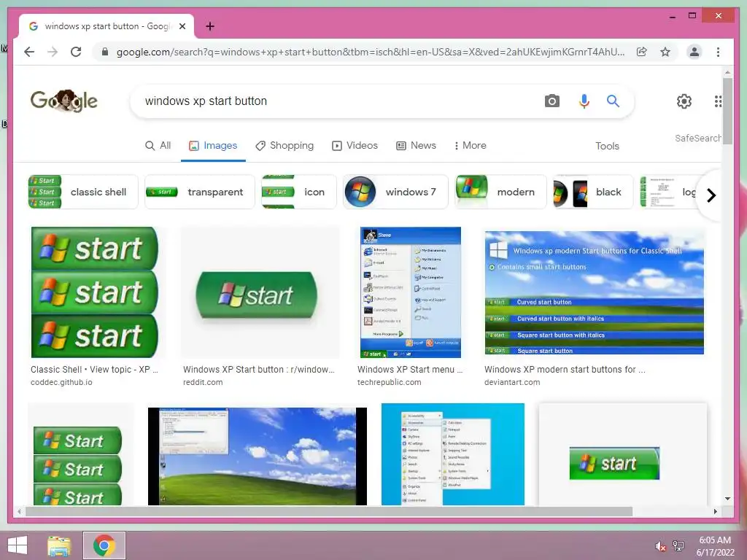
Task: Click in the search box text field
Action: [333, 101]
